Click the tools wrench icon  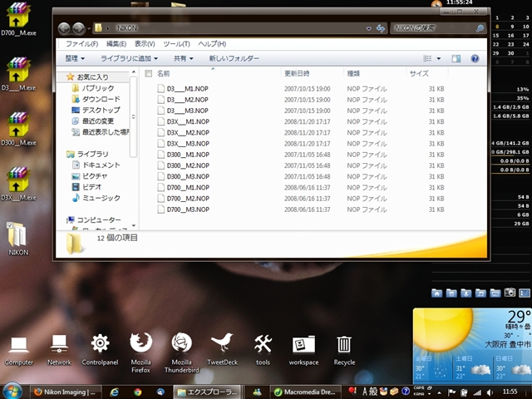pyautogui.click(x=263, y=343)
